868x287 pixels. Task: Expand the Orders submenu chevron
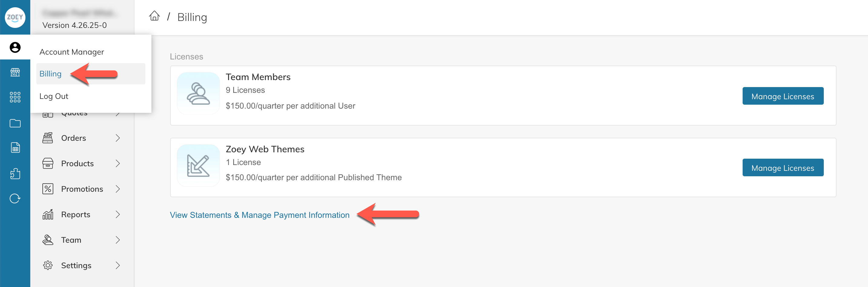click(118, 138)
